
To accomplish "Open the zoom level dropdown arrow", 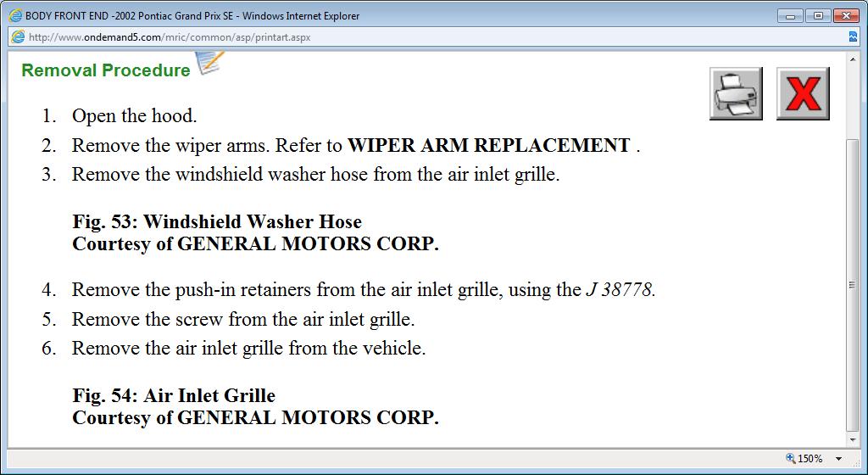I will (838, 459).
